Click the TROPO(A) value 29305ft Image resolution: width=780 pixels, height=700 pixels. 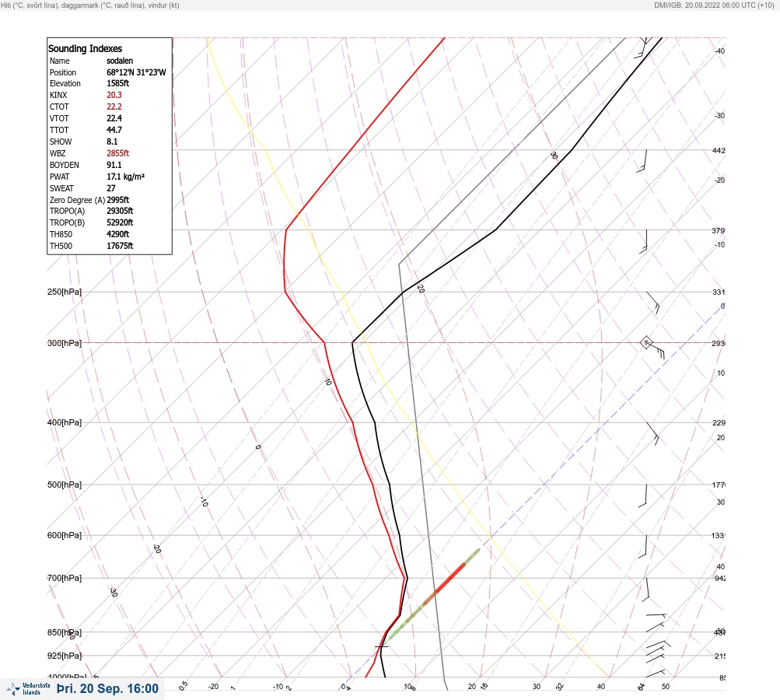tap(120, 211)
